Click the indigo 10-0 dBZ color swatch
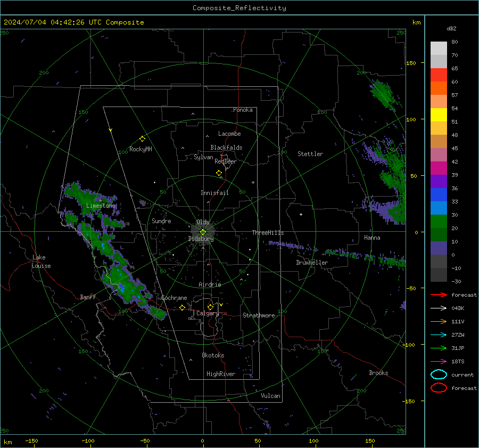479x448 pixels. tap(439, 248)
